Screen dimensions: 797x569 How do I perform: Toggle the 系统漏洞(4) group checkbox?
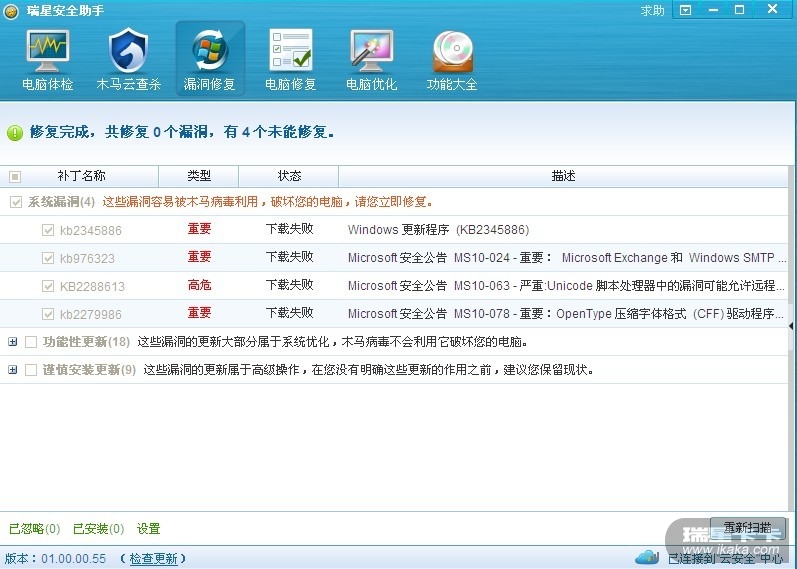[16, 202]
